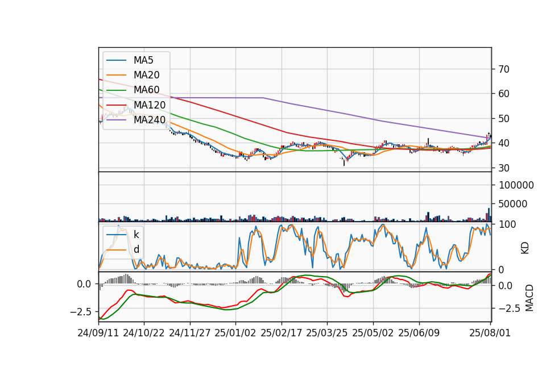Click the purple MA240 legend line sample

click(116, 120)
